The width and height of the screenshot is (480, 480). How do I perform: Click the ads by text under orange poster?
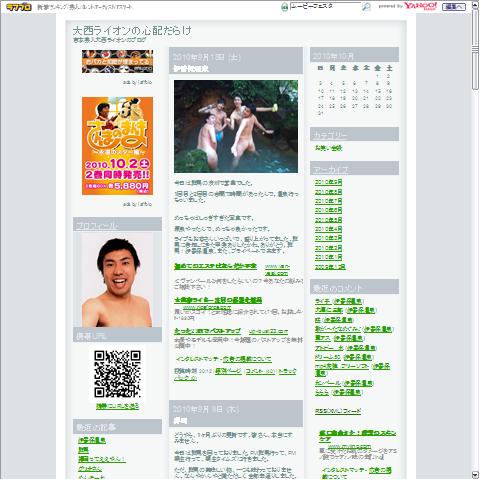[x=137, y=204]
